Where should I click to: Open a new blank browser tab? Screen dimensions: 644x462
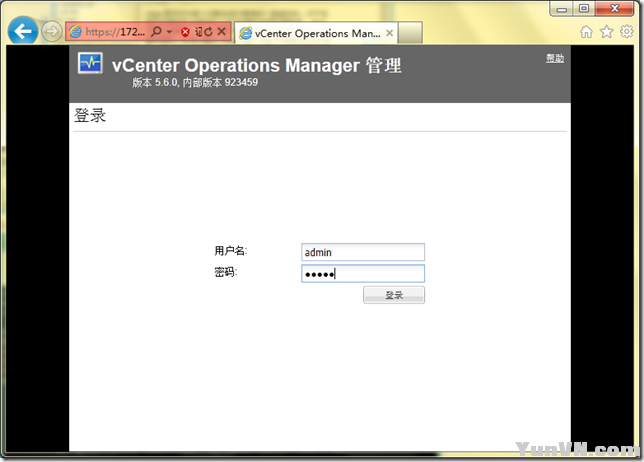pos(410,33)
